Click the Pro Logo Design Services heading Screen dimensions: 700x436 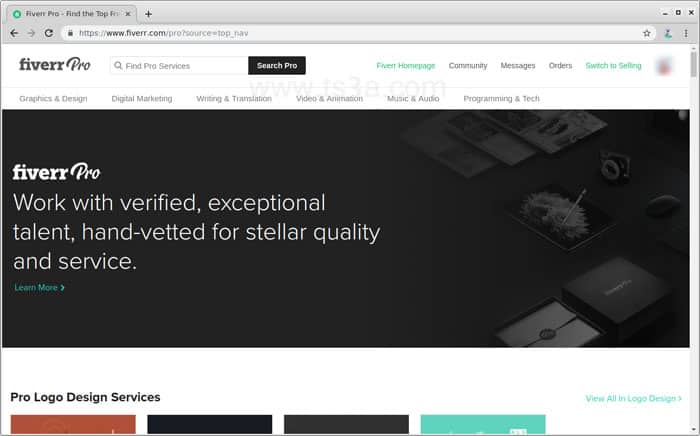(x=85, y=397)
